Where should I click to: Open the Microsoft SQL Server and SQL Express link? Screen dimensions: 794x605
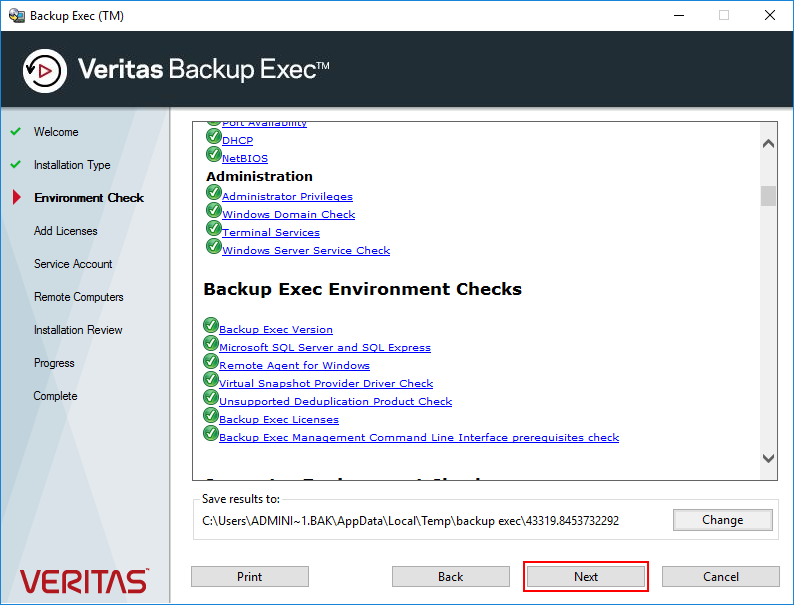pos(325,347)
